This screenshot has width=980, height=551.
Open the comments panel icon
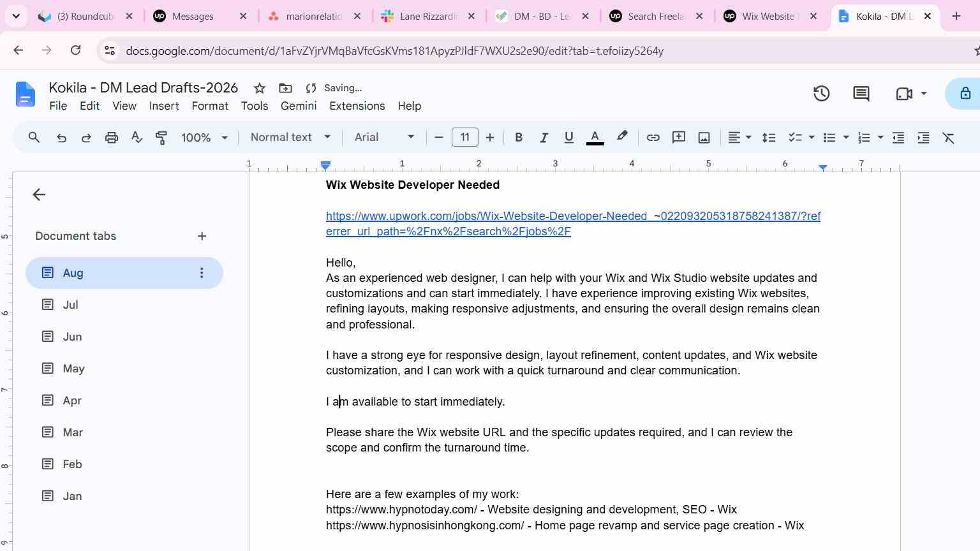click(861, 94)
